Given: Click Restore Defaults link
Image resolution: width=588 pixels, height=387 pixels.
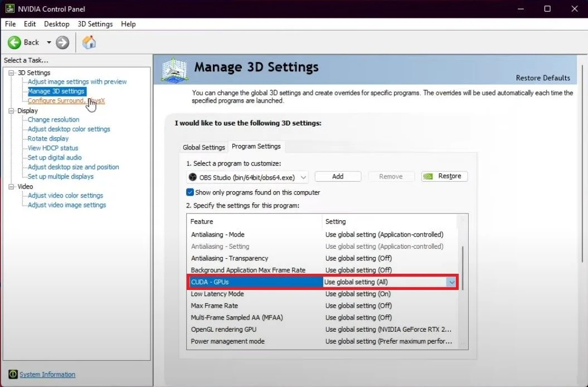Looking at the screenshot, I should point(543,78).
